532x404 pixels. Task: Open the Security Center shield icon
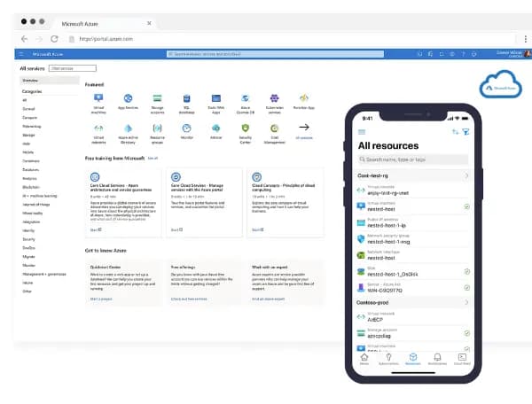tap(245, 127)
